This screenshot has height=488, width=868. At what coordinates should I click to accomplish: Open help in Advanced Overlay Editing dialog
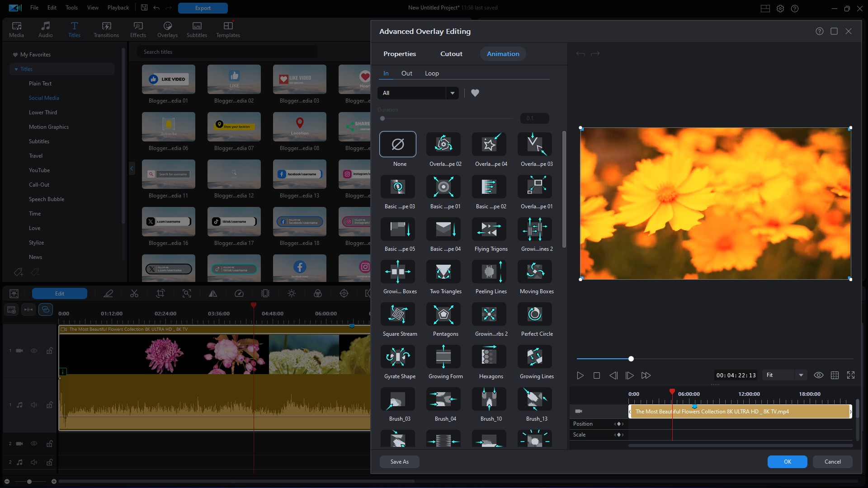[820, 31]
